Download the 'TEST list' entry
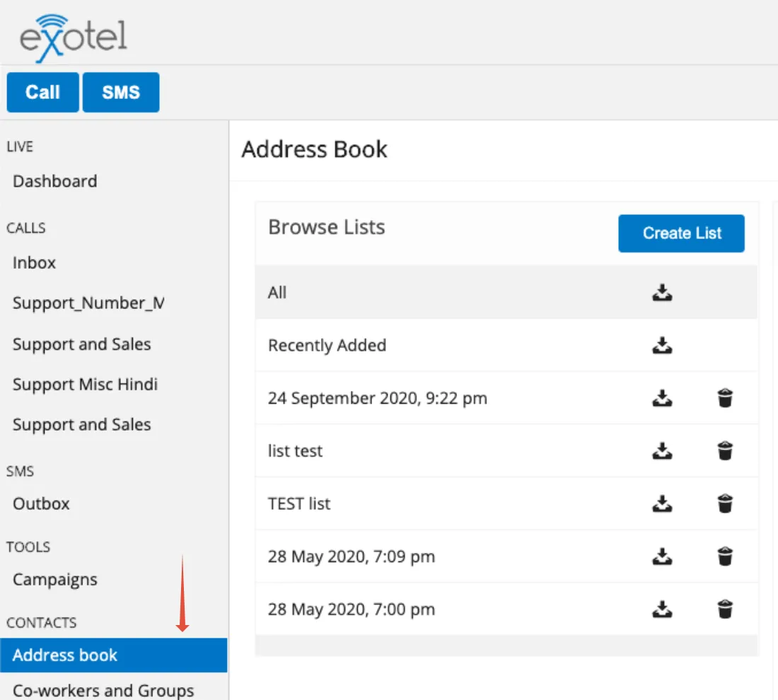The height and width of the screenshot is (700, 778). pos(662,503)
